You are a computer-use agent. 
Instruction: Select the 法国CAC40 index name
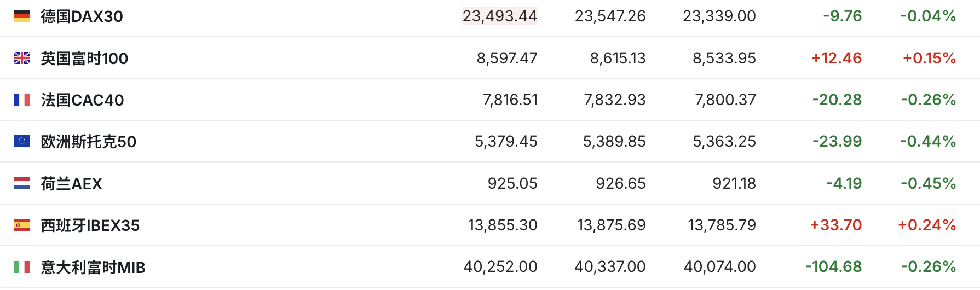82,100
